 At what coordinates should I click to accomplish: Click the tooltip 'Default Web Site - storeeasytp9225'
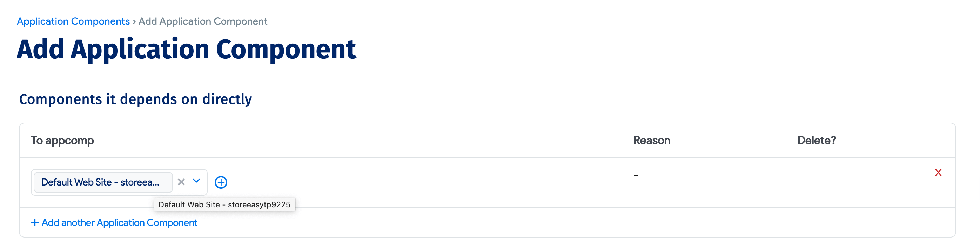(x=225, y=204)
